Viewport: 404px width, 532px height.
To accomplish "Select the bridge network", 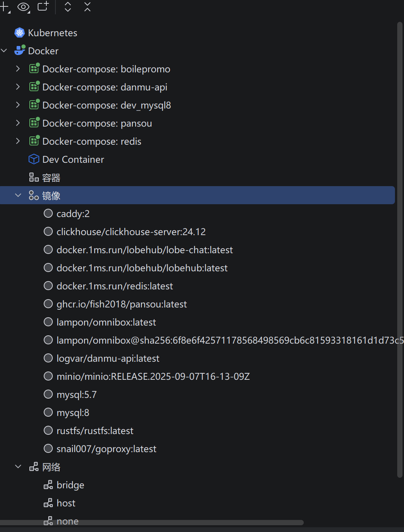I will [70, 485].
